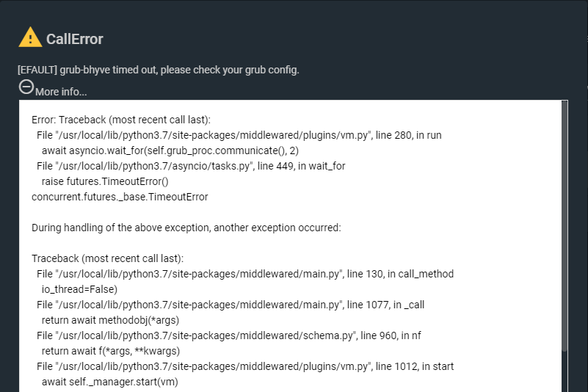Click the "raise futures.TimeoutError()" line
Image resolution: width=588 pixels, height=392 pixels.
105,181
